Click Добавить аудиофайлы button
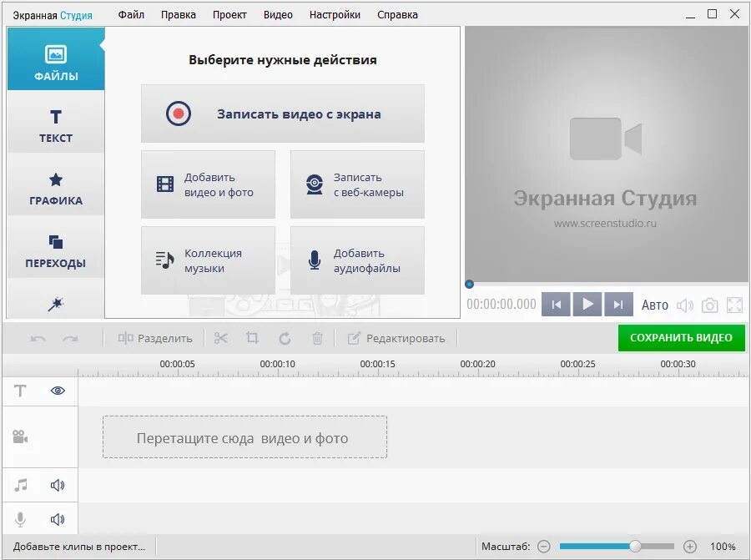This screenshot has height=560, width=751. (x=357, y=260)
